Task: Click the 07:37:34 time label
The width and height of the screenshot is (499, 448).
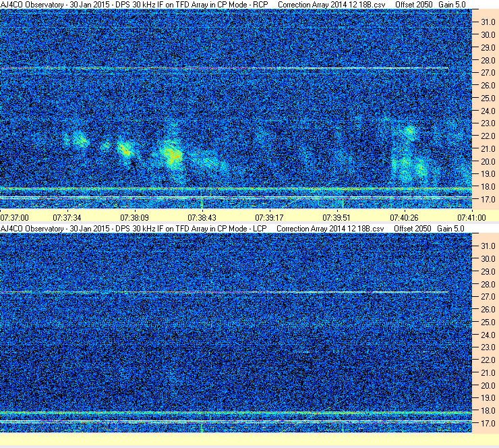Action: pyautogui.click(x=67, y=218)
